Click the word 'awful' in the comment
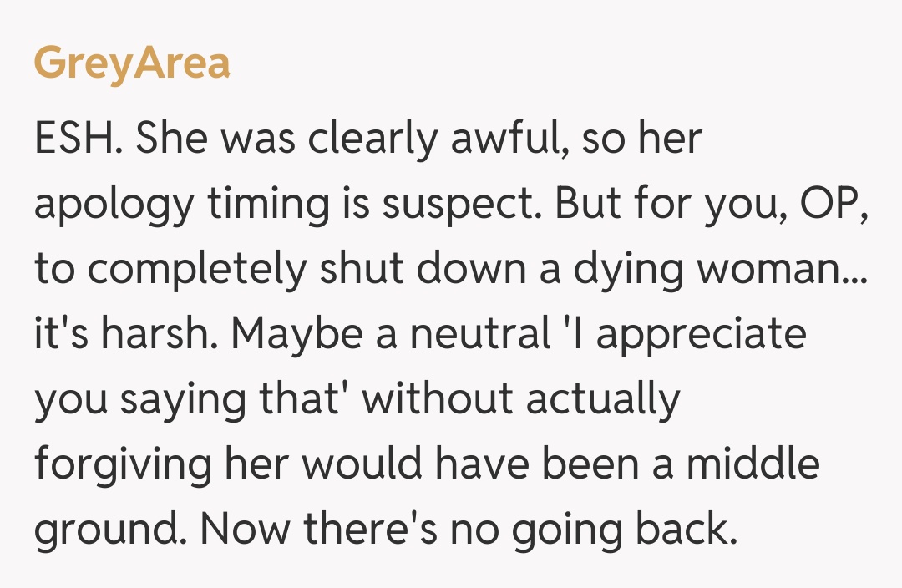The width and height of the screenshot is (902, 588). click(501, 139)
